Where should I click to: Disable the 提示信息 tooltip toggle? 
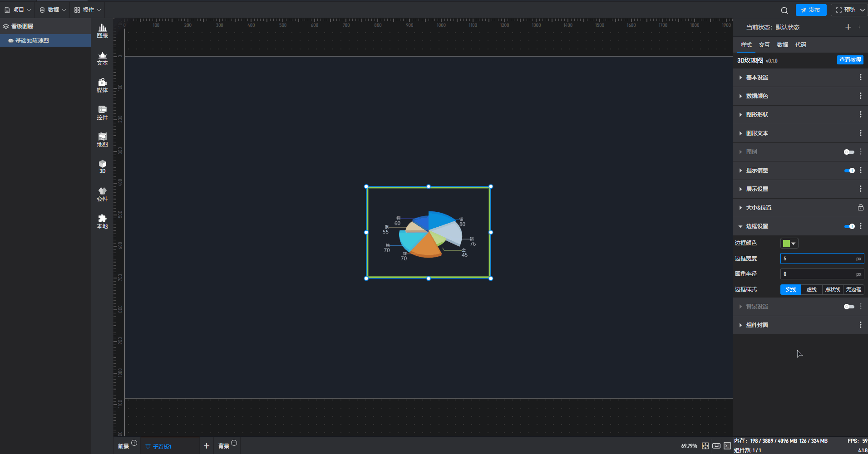pyautogui.click(x=849, y=171)
